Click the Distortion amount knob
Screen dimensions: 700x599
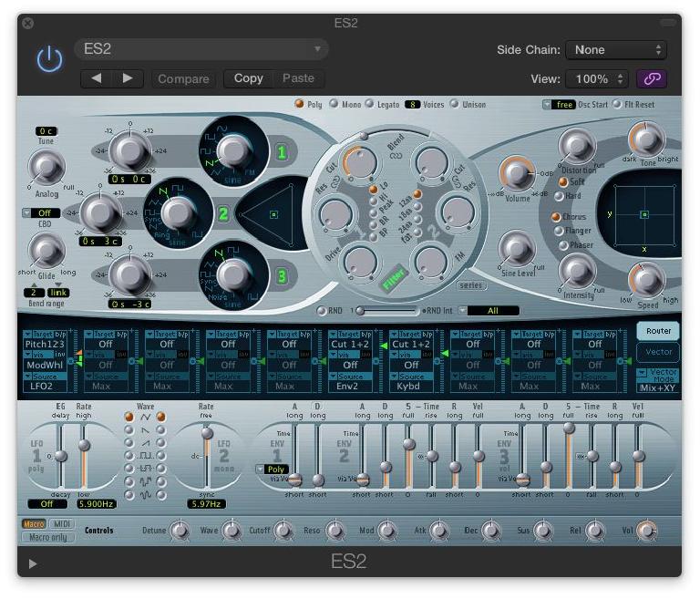click(577, 146)
